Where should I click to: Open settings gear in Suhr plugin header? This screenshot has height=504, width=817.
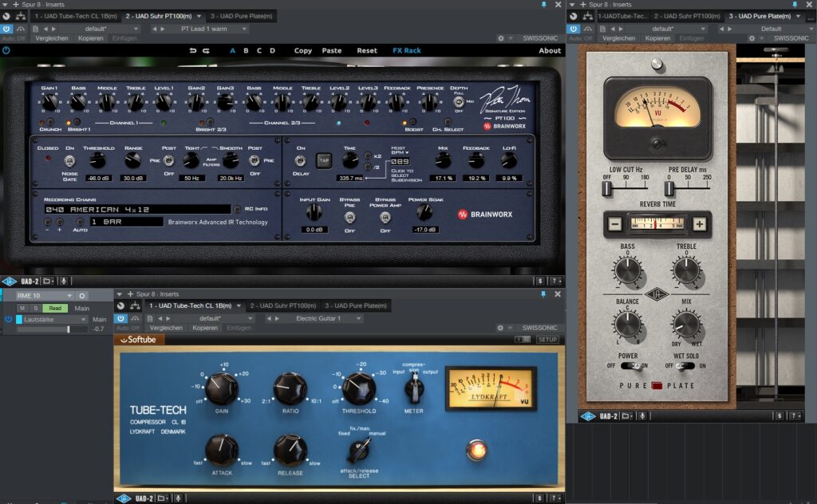501,38
